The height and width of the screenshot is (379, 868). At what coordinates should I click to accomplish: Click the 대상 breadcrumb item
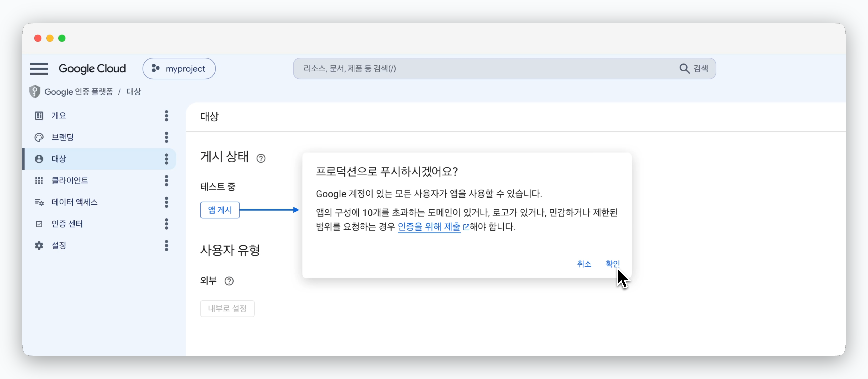tap(134, 92)
